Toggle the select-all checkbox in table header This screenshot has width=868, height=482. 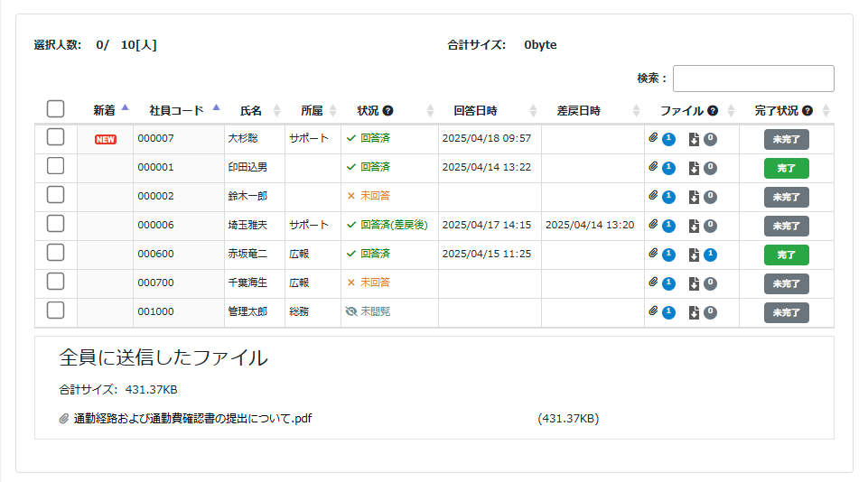(56, 109)
